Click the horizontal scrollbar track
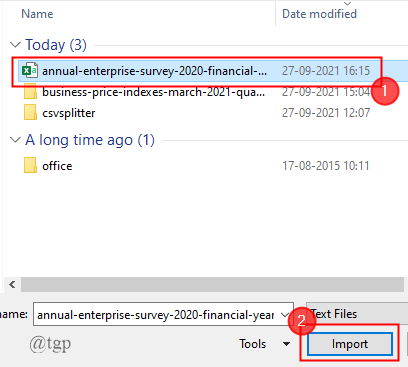 tap(212, 285)
